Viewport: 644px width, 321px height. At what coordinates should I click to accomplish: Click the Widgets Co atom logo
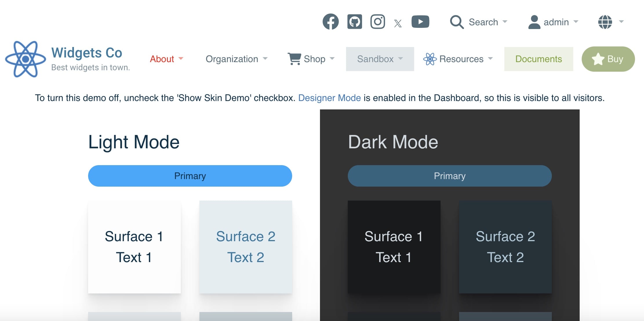point(26,59)
